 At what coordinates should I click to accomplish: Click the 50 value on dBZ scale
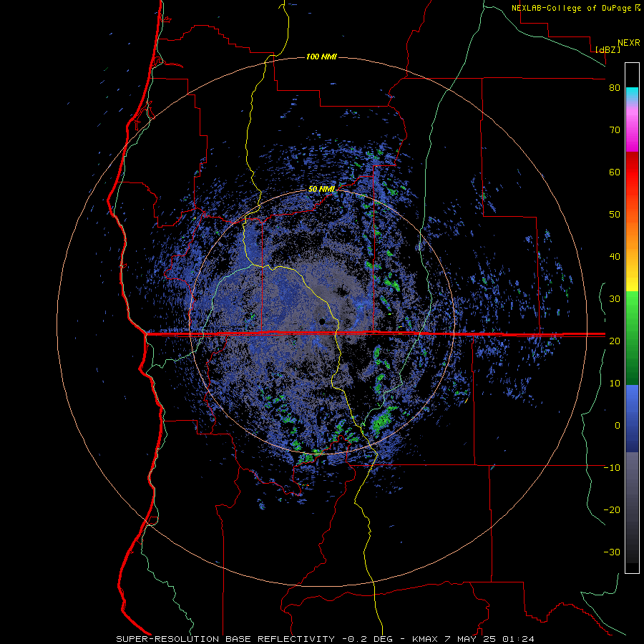pos(615,215)
